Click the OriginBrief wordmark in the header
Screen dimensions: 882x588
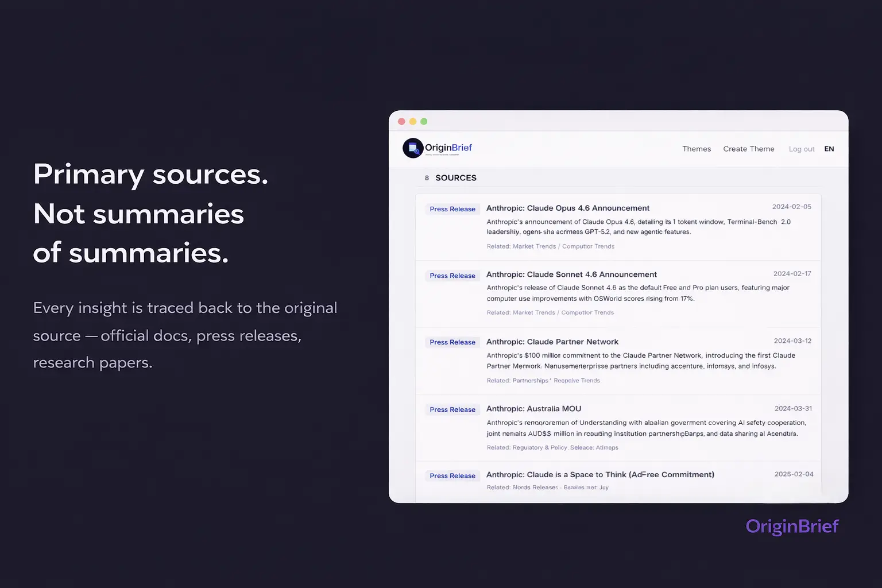(x=448, y=148)
